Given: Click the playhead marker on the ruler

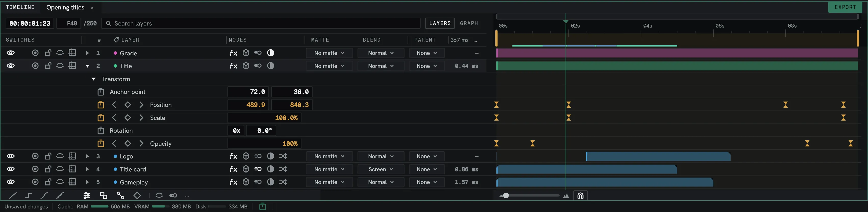Looking at the screenshot, I should (566, 22).
